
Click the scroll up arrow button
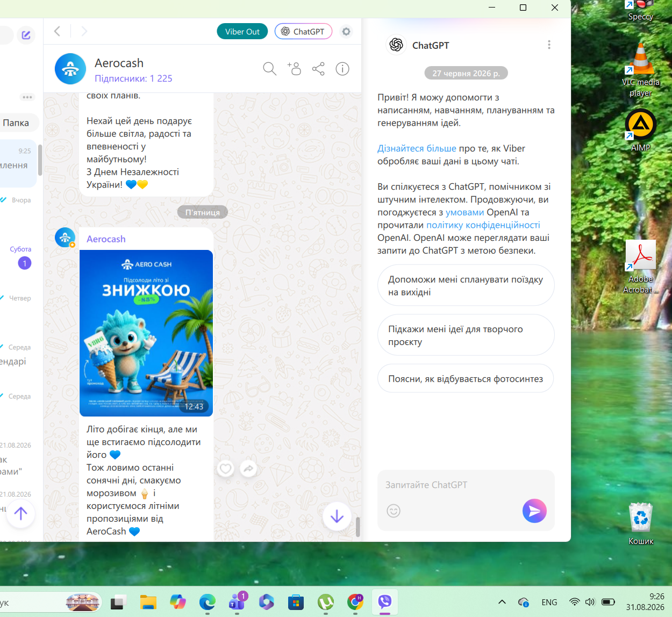(20, 514)
